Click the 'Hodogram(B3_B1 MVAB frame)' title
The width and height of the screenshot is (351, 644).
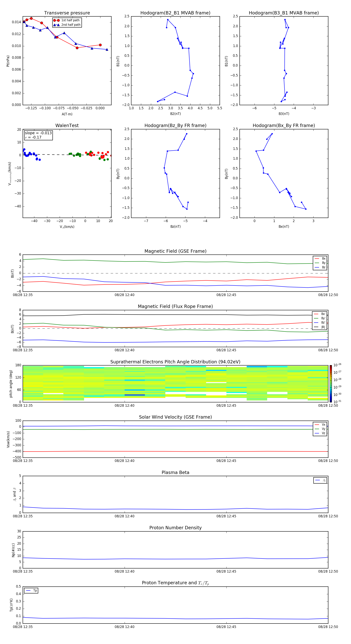tap(284, 13)
